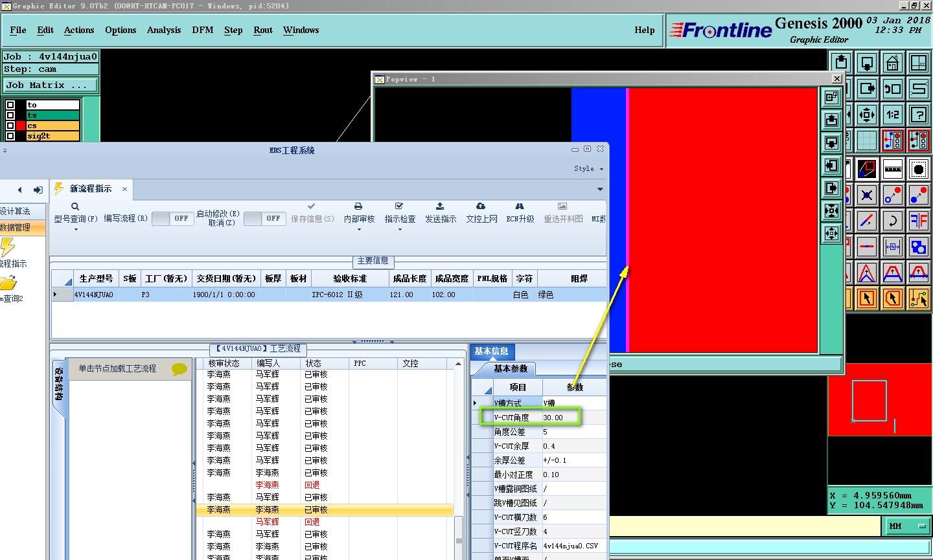Click the V-CUT角度 value 30.00 field

click(x=574, y=418)
